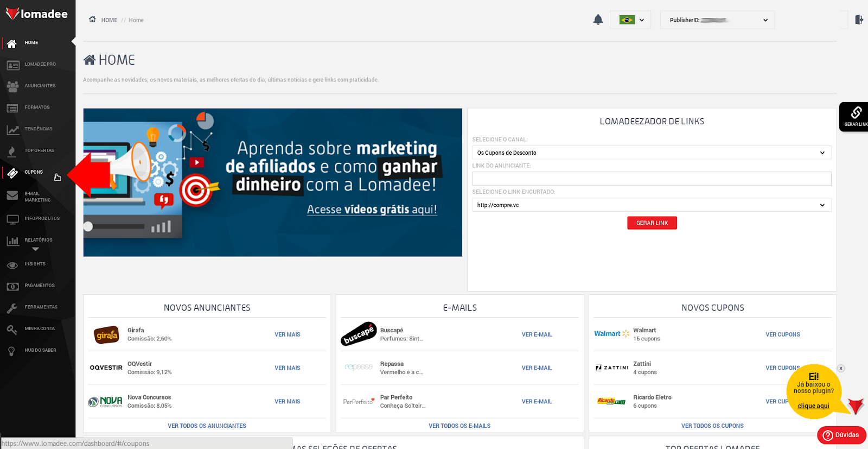Open the Top Ofertas flame icon

coord(12,151)
